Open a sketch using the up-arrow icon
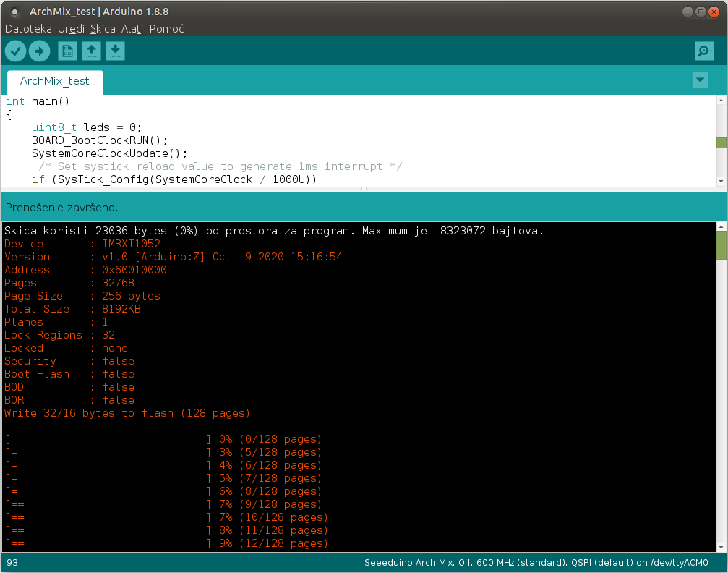 pos(91,51)
